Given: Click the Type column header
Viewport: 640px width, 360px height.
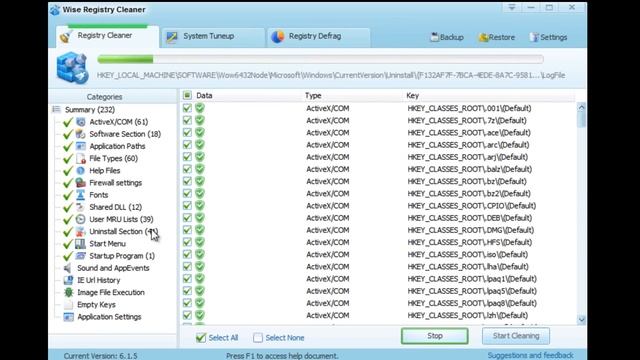Looking at the screenshot, I should (313, 96).
